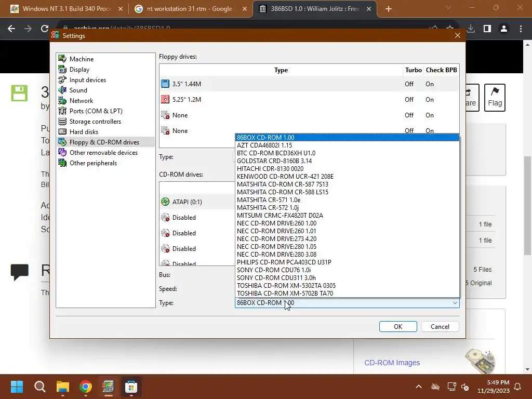Switch to Windows NT 3.1 Build 340 tab
The width and height of the screenshot is (532, 399).
click(66, 9)
